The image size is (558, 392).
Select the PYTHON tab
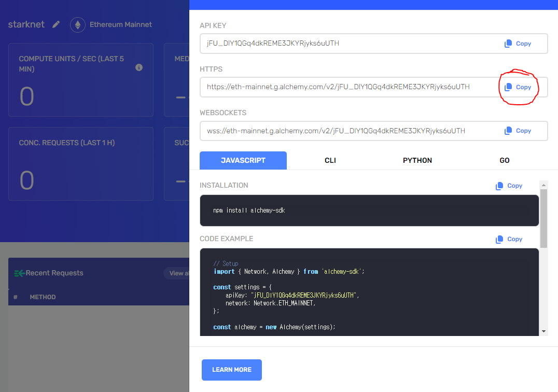pos(417,160)
